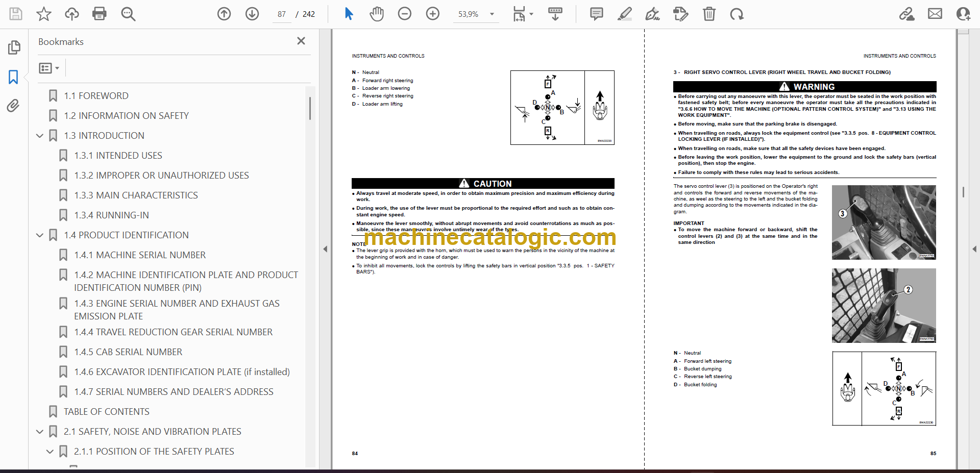
Task: Click the lever photo labeled 3
Action: [884, 222]
